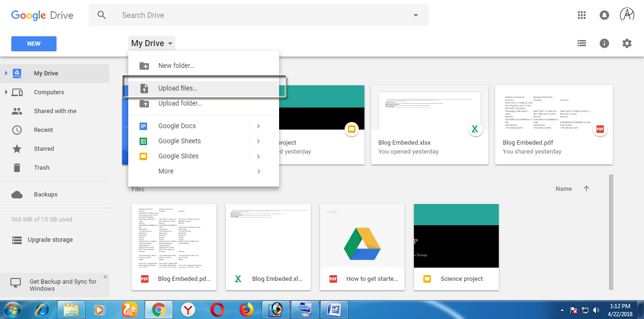Open the Google apps grid launcher
The width and height of the screenshot is (644, 319).
(582, 15)
